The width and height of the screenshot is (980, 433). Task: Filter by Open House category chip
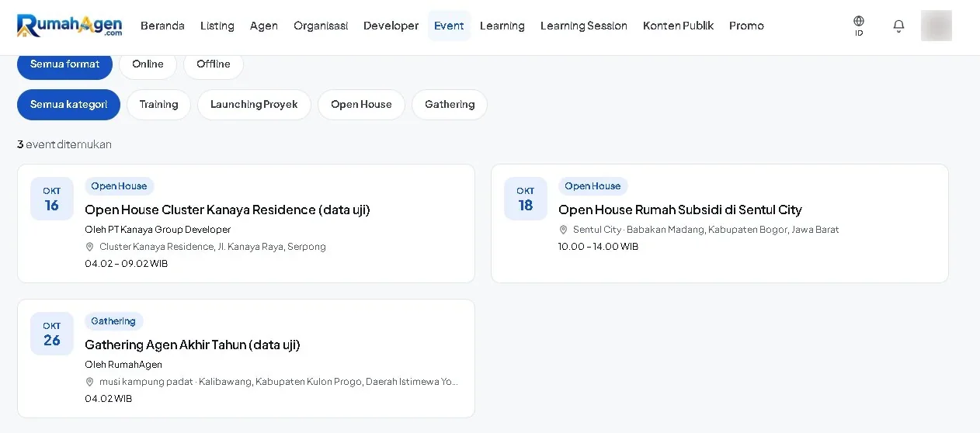click(361, 105)
